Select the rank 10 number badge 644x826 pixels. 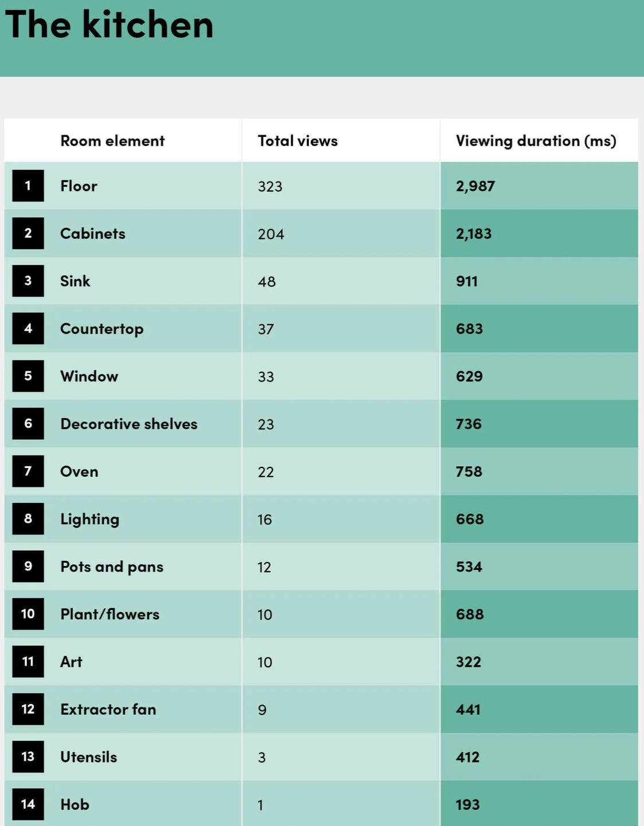click(28, 613)
